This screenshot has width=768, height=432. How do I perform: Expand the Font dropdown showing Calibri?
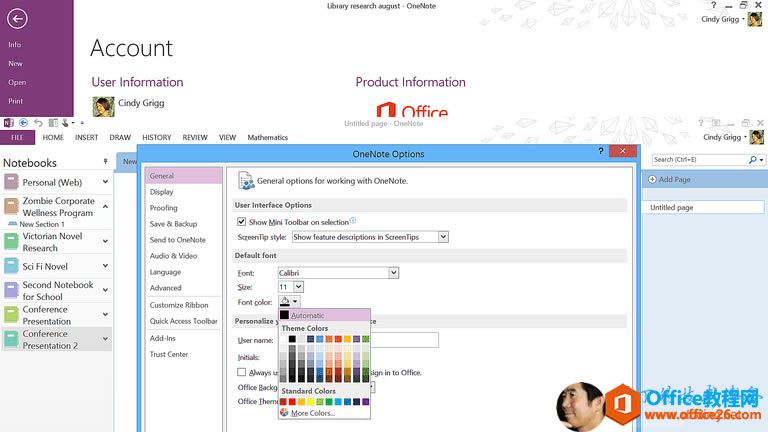tap(393, 272)
